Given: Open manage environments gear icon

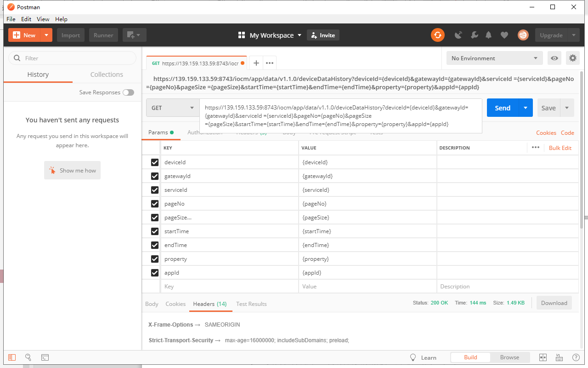Looking at the screenshot, I should tap(572, 58).
